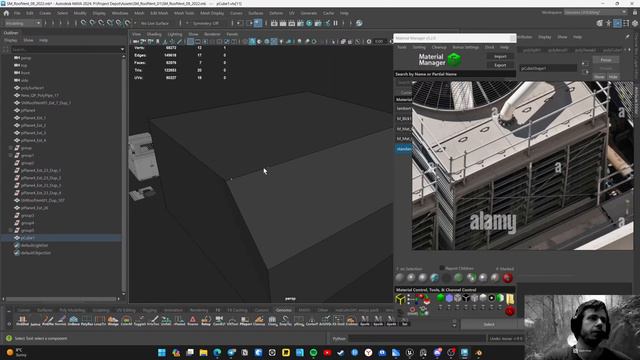The height and width of the screenshot is (360, 640).
Task: Toggle Textured display in viewport toolbar
Action: [x=274, y=41]
